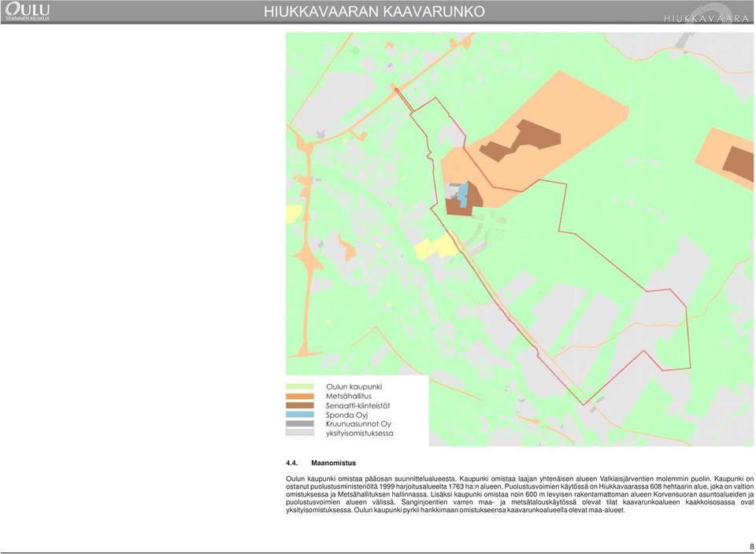Click the paragraph starting 'Oulun kaupunki omistaa pääosan'
Viewport: 756px width, 554px height.
[519, 494]
